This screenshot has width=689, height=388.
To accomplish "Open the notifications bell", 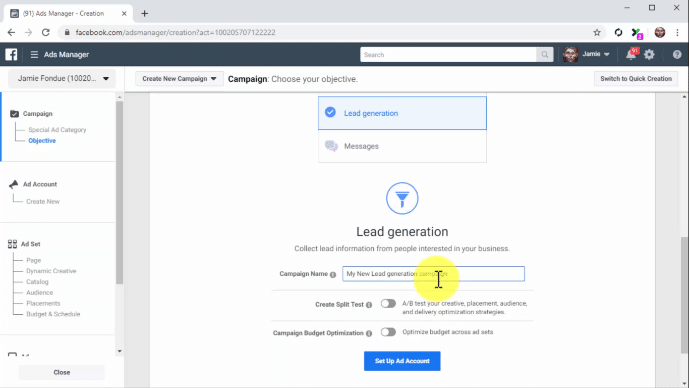I will (631, 54).
